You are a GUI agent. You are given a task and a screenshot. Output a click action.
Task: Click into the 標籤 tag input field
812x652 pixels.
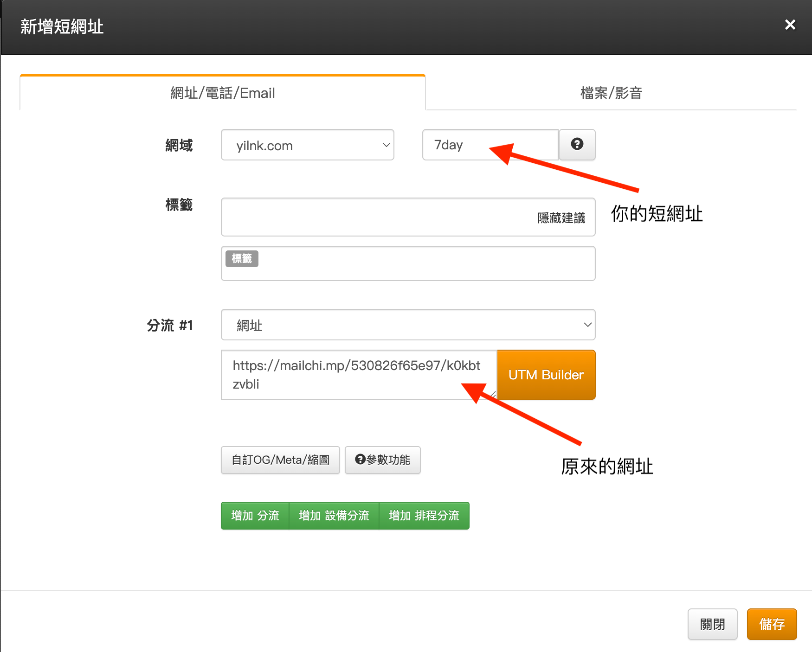[371, 217]
